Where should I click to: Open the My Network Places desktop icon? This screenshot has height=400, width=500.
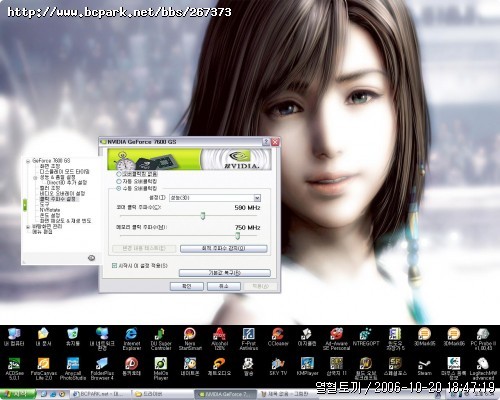102,338
